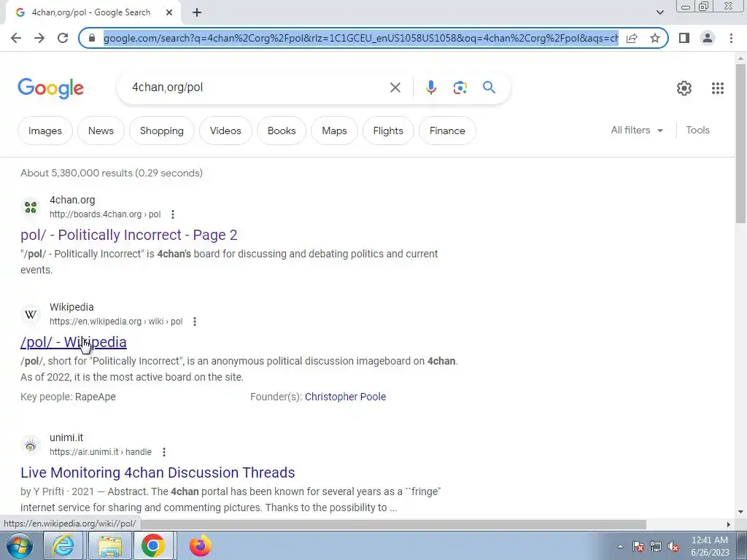
Task: Open the Chrome side panel
Action: tap(684, 38)
